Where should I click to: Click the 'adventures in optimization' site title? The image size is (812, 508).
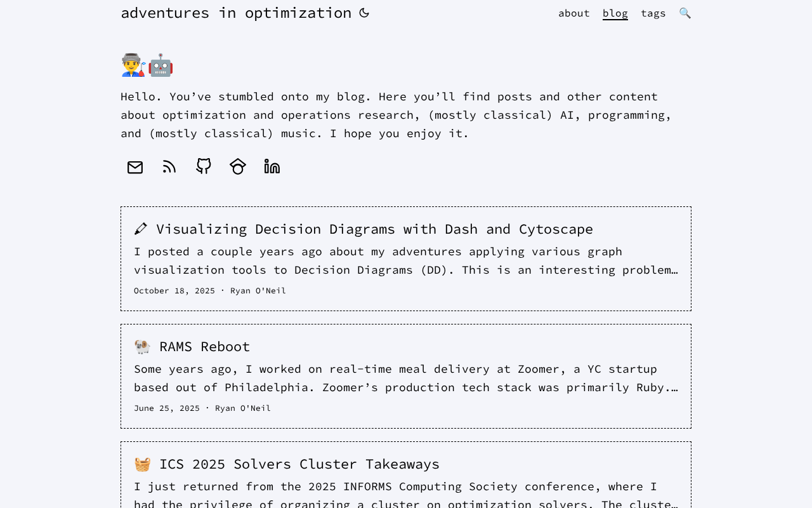236,13
